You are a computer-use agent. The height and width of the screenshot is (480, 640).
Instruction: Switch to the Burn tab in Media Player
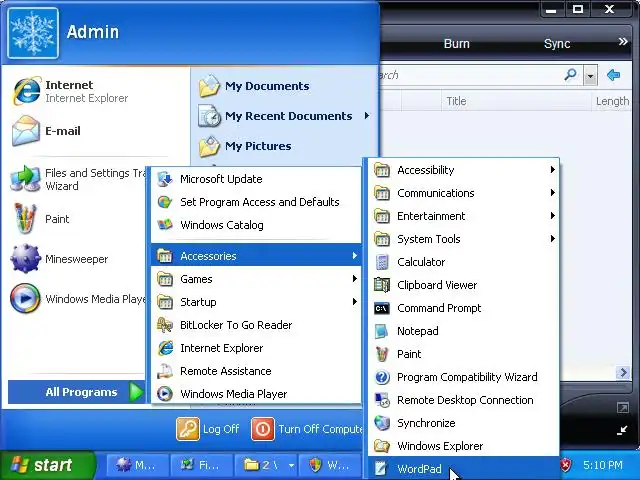[456, 44]
